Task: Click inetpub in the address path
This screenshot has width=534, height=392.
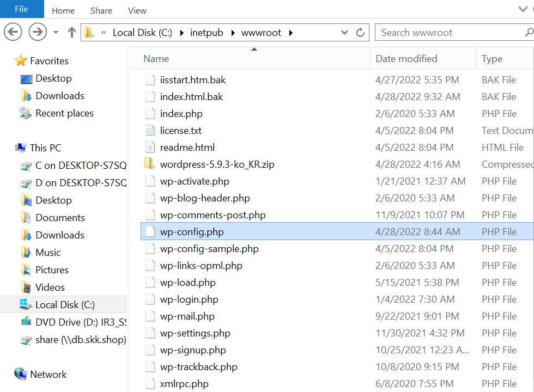Action: point(207,33)
